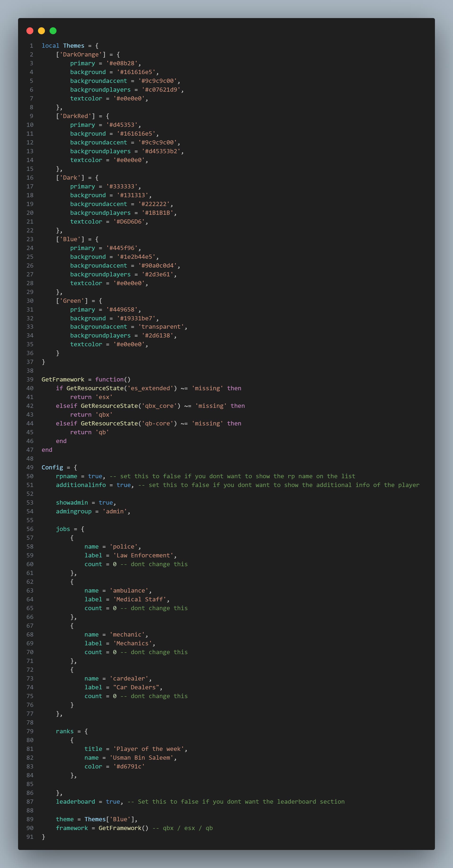The image size is (453, 868).
Task: Click the 'transparent' string value
Action: point(161,327)
